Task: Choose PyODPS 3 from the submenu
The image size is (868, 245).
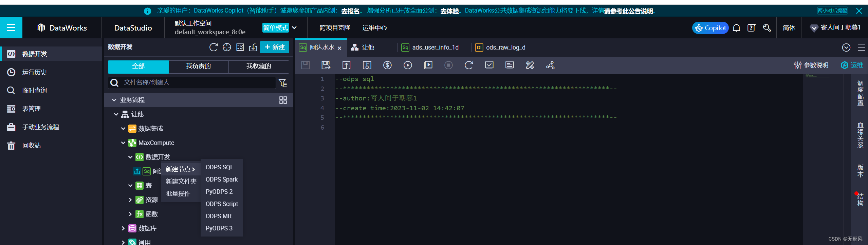Action: pyautogui.click(x=219, y=228)
